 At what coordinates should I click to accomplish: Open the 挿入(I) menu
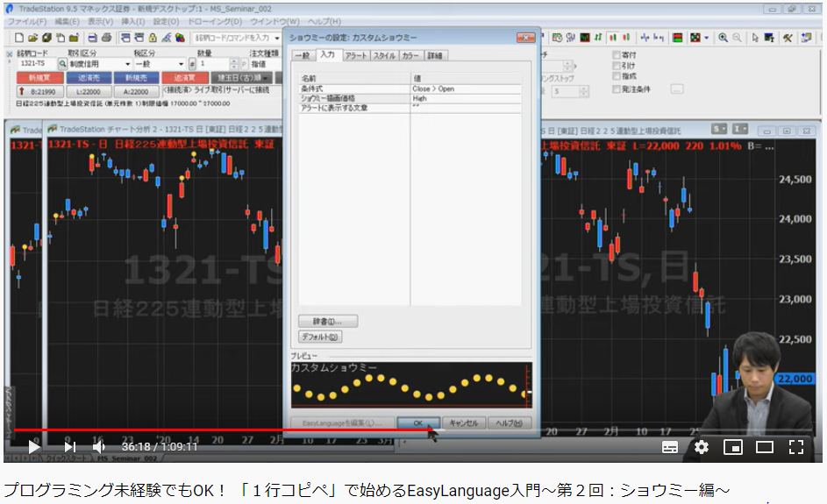tap(133, 21)
